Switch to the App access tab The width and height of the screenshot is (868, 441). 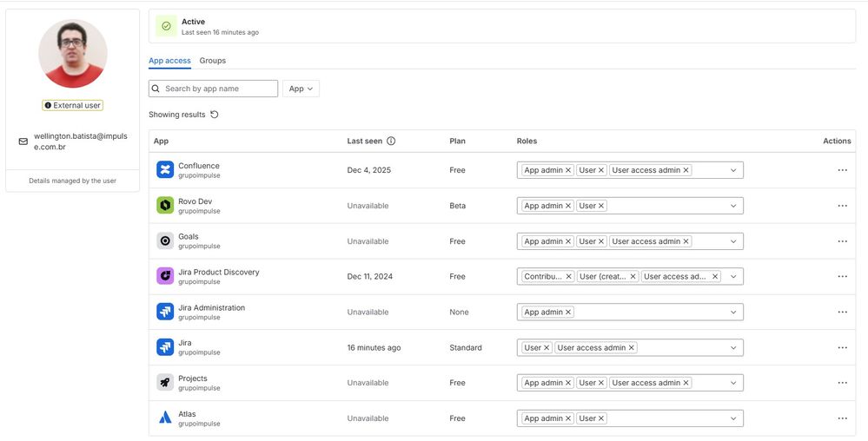[169, 61]
